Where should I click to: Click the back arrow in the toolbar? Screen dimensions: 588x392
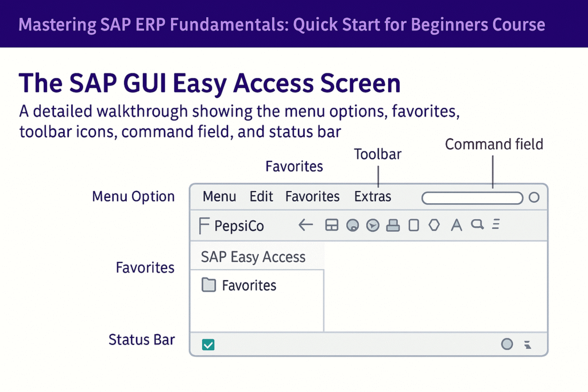click(x=305, y=225)
